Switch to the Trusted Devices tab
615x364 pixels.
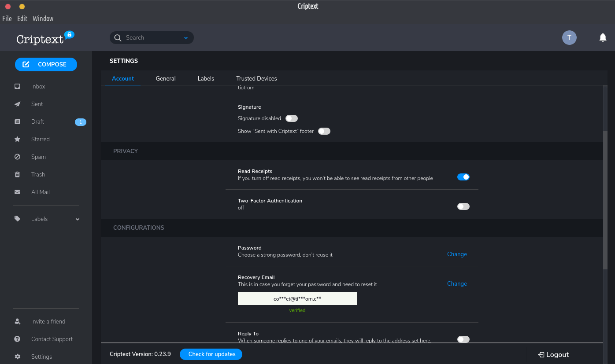tap(256, 78)
